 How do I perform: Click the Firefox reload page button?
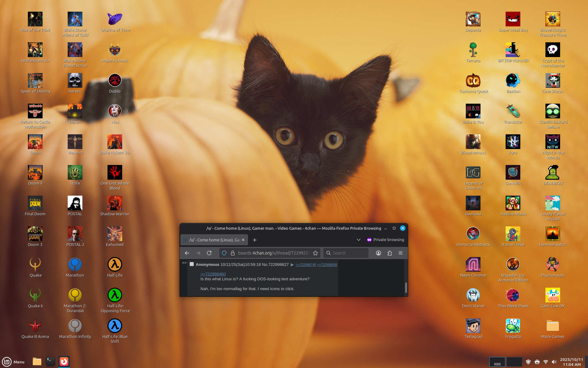coord(209,253)
